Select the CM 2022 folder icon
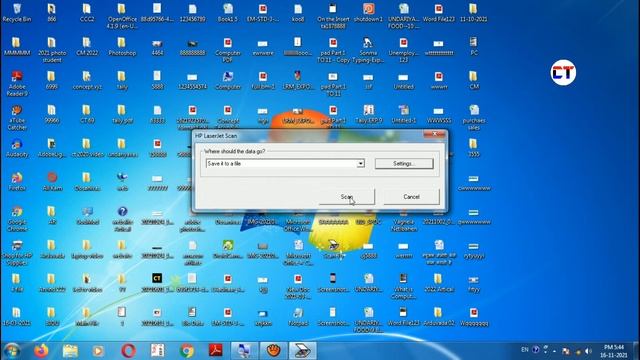Image resolution: width=640 pixels, height=360 pixels. (x=87, y=46)
